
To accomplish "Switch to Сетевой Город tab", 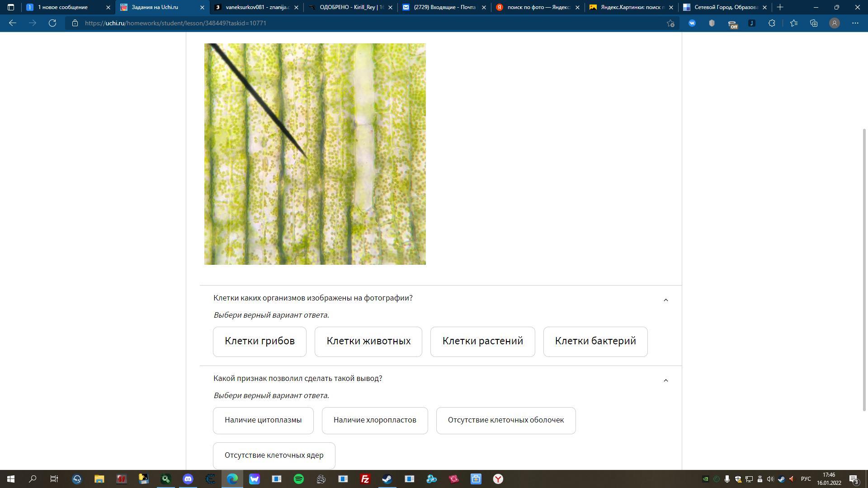I will 726,7.
